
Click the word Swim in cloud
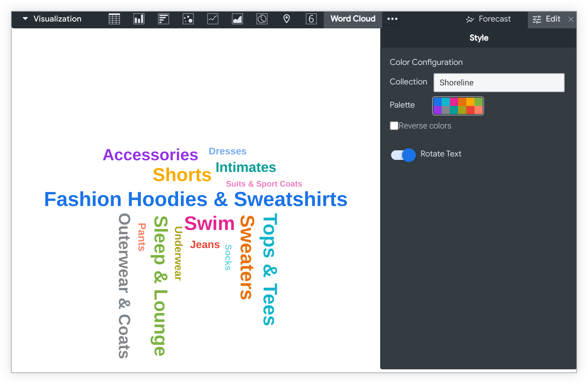tap(209, 224)
